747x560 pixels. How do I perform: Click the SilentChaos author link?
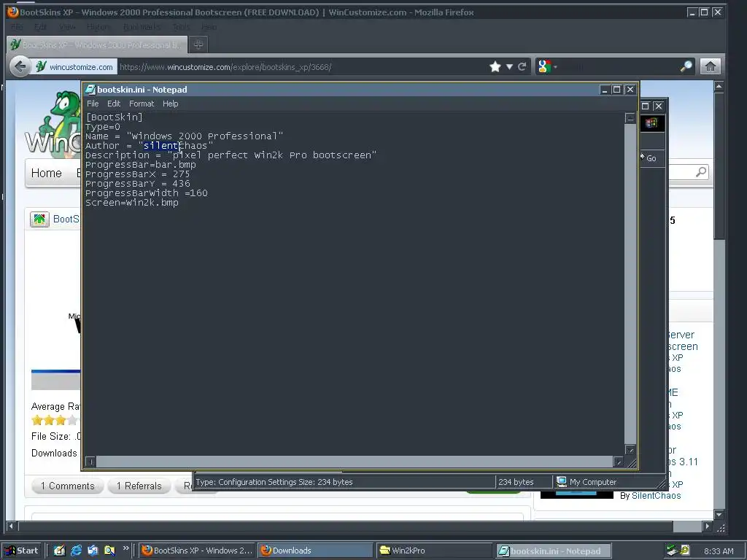point(656,496)
